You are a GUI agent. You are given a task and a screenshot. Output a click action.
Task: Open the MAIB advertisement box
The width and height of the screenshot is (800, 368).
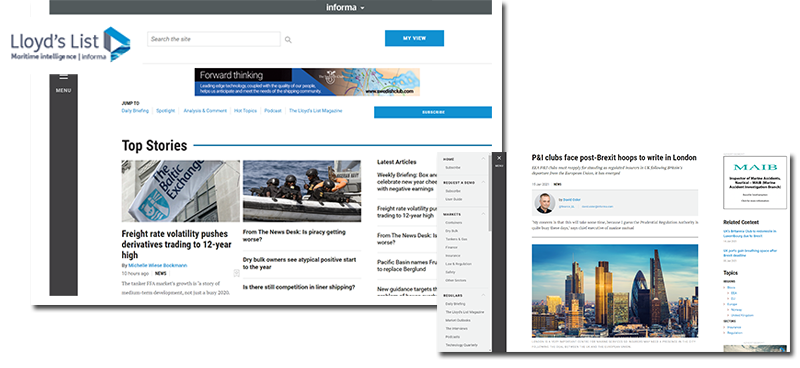point(755,182)
